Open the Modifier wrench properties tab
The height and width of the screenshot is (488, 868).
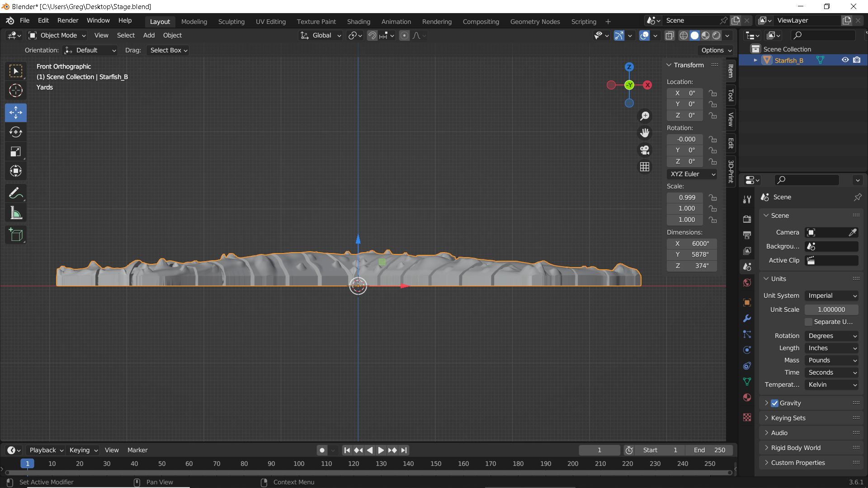pyautogui.click(x=747, y=318)
